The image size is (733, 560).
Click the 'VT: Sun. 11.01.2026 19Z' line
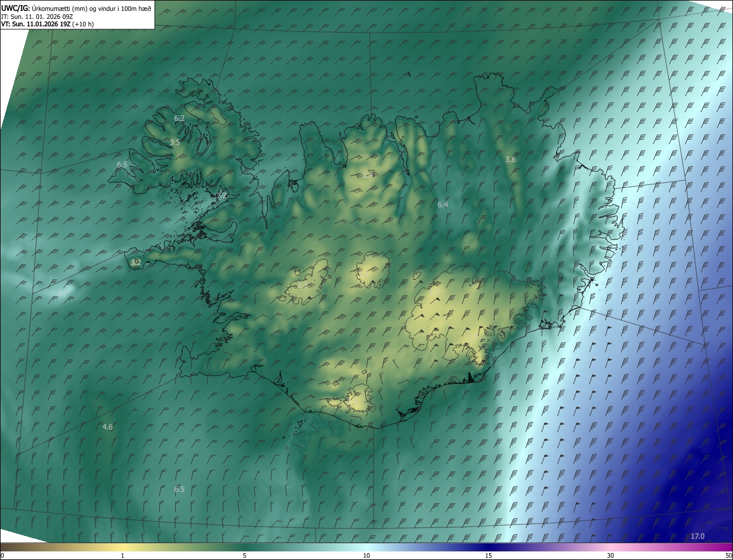click(x=48, y=24)
